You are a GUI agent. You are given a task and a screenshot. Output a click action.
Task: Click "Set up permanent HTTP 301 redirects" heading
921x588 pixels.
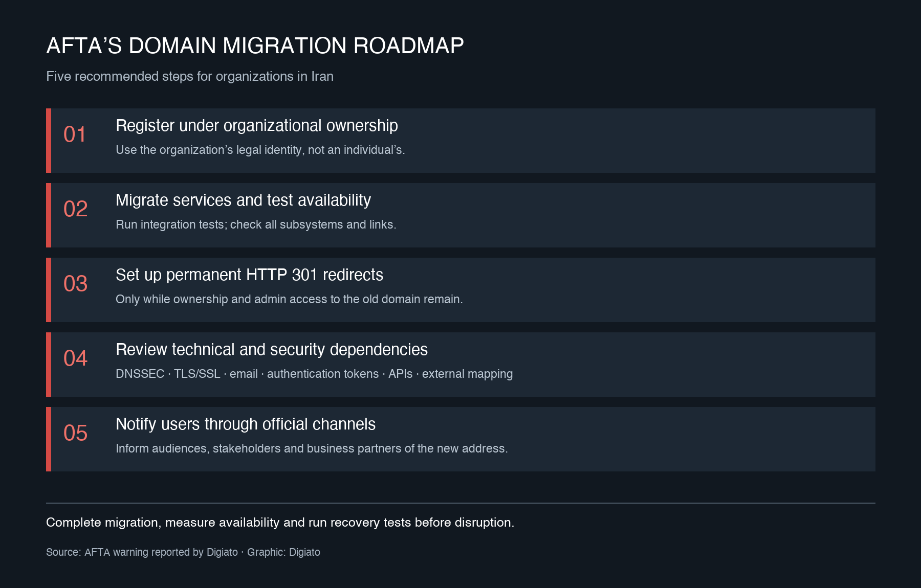coord(249,275)
